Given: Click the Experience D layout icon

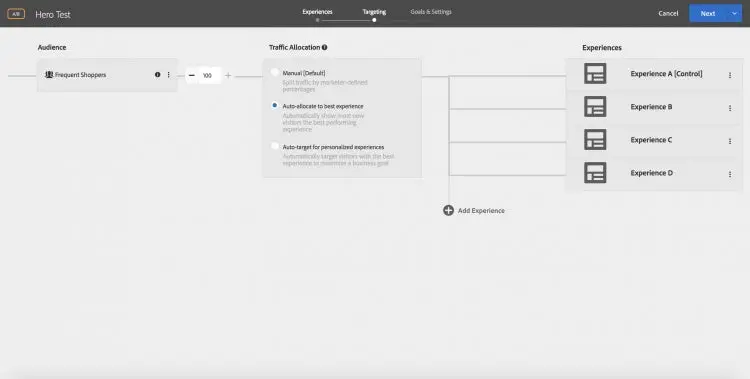Looking at the screenshot, I should (595, 173).
